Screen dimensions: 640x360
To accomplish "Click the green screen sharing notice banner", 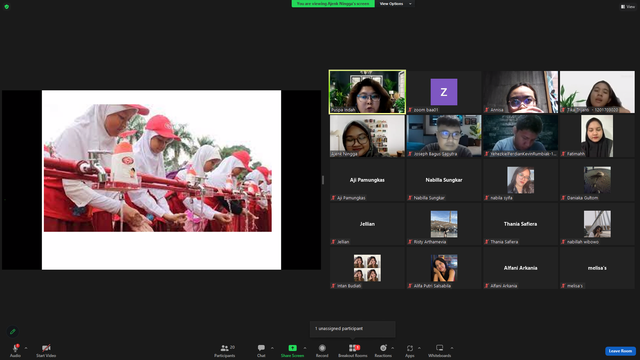I will [x=333, y=4].
